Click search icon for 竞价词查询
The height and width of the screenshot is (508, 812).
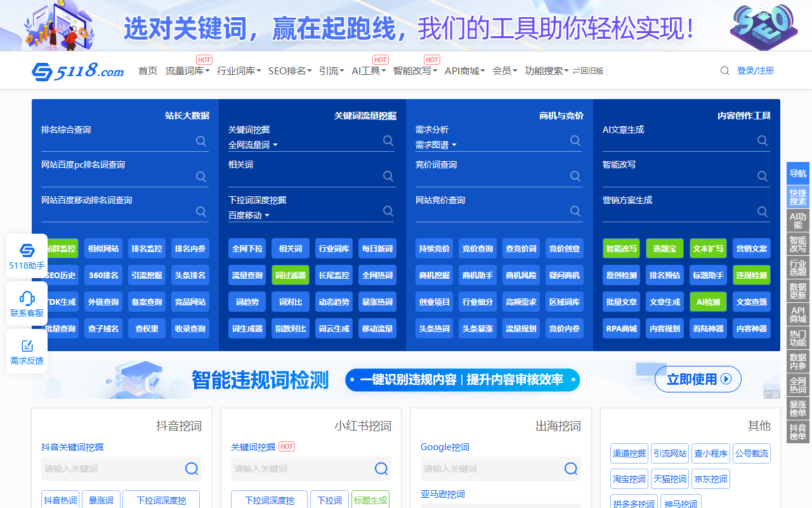click(x=575, y=176)
